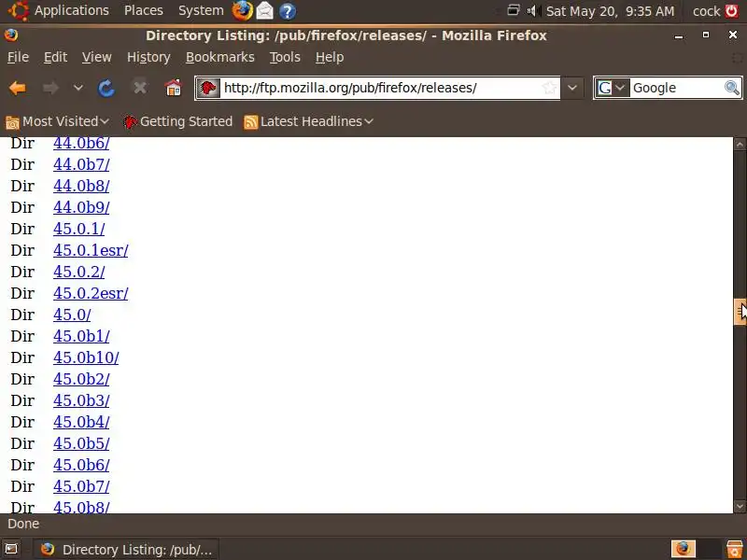747x560 pixels.
Task: Reload the page with the blue Reload icon
Action: point(106,88)
